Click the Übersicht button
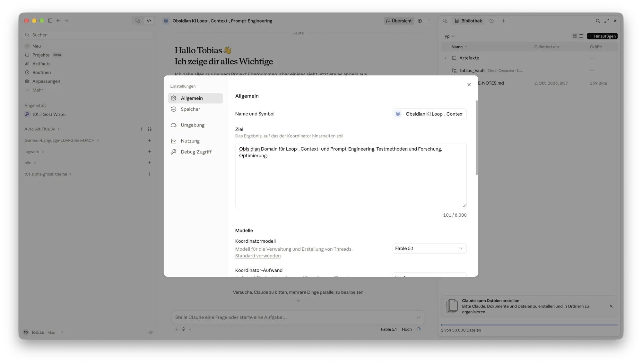 tap(399, 21)
